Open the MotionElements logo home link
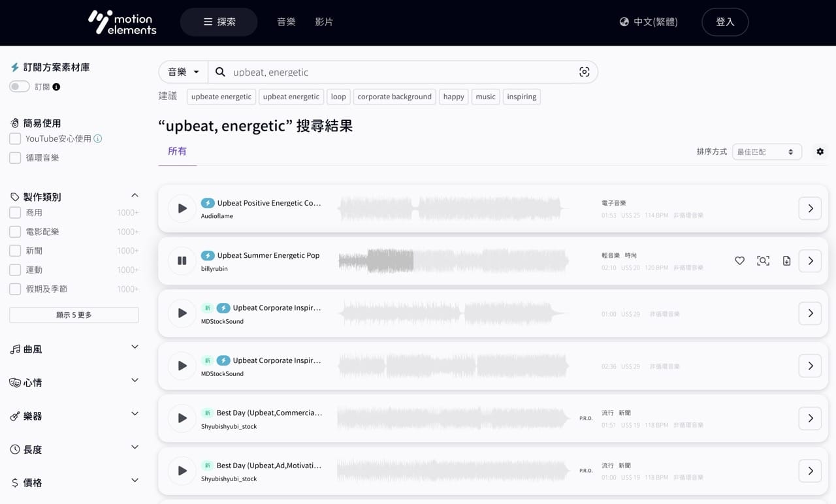836x504 pixels. point(122,22)
